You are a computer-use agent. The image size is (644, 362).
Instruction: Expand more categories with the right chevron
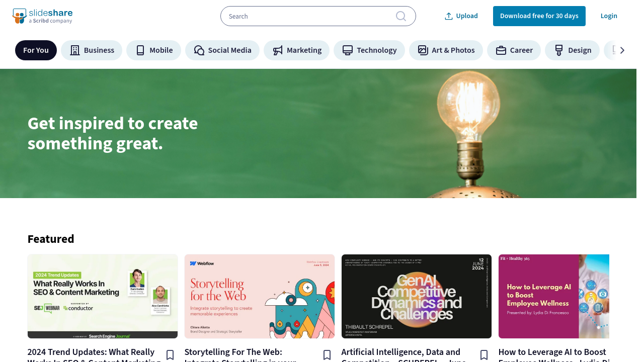[x=622, y=50]
